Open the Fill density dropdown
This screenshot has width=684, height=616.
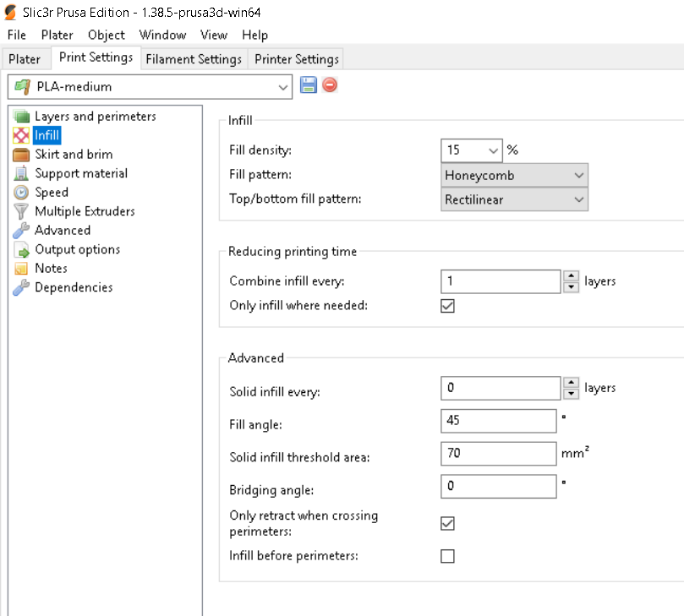pyautogui.click(x=493, y=151)
